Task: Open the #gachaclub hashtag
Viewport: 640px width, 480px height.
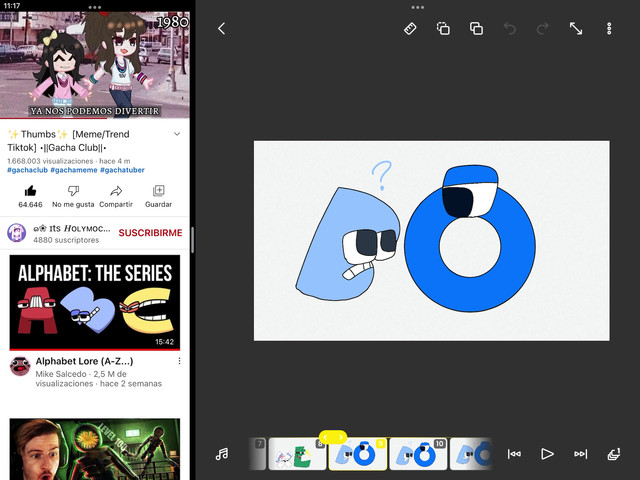Action: coord(27,170)
